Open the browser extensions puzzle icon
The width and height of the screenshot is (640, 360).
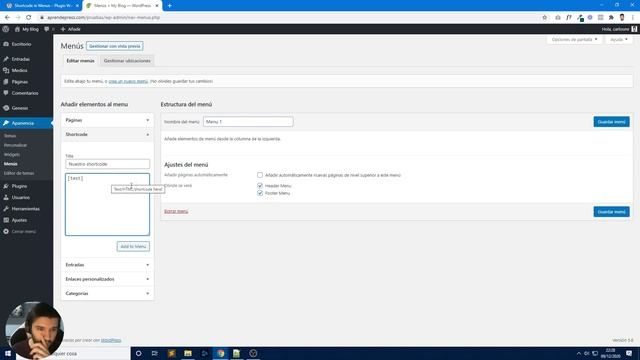[x=611, y=18]
